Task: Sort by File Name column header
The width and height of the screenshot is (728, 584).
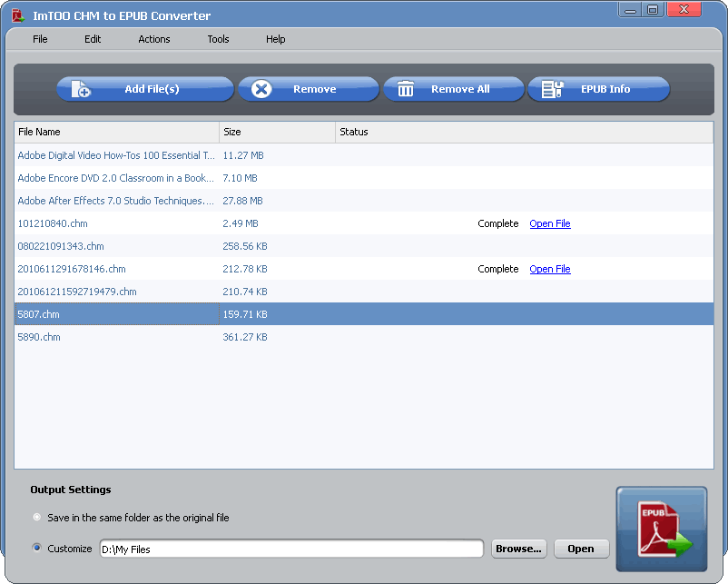Action: pos(116,132)
